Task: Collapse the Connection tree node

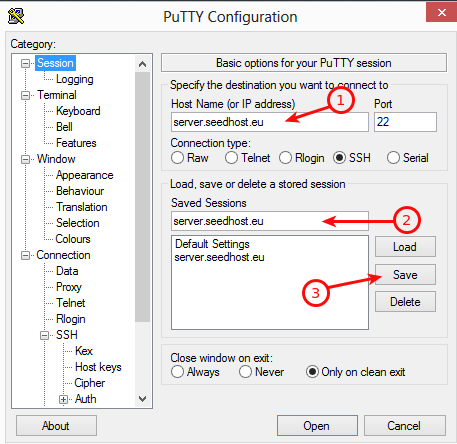Action: (x=25, y=255)
